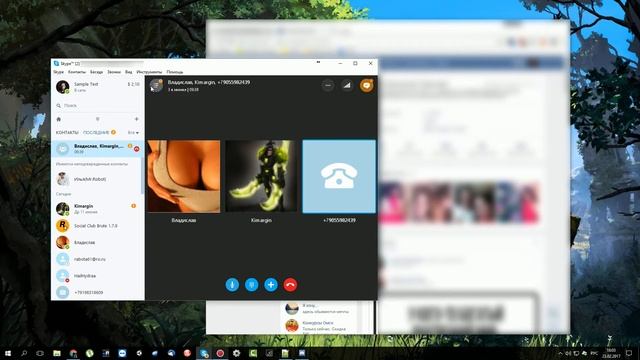
Task: Open the Skype taskbar icon
Action: [x=204, y=353]
